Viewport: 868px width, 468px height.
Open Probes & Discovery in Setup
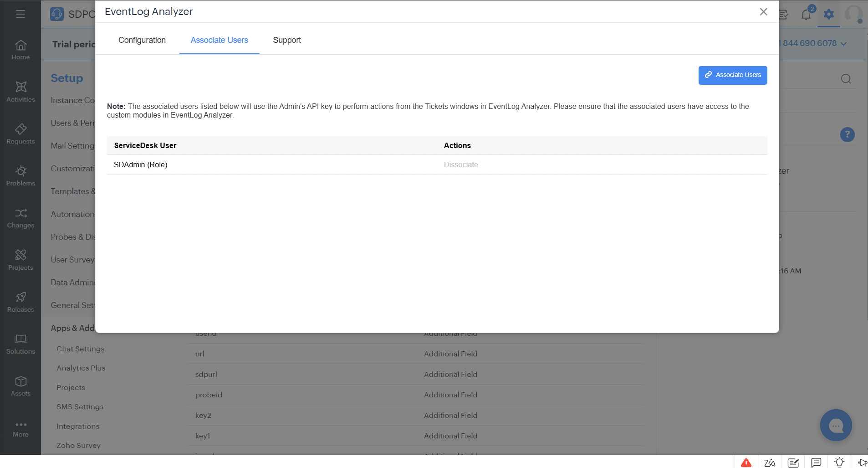73,237
